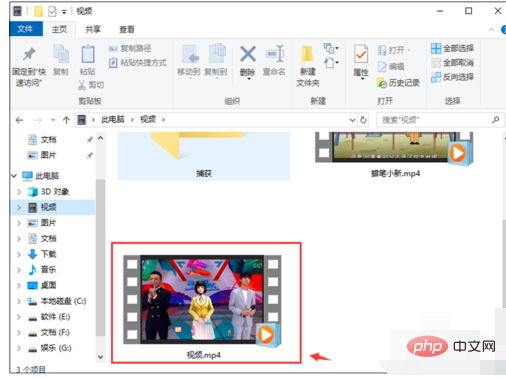Click the Forward navigation arrow
Viewport: 506px width, 379px height.
(x=38, y=120)
